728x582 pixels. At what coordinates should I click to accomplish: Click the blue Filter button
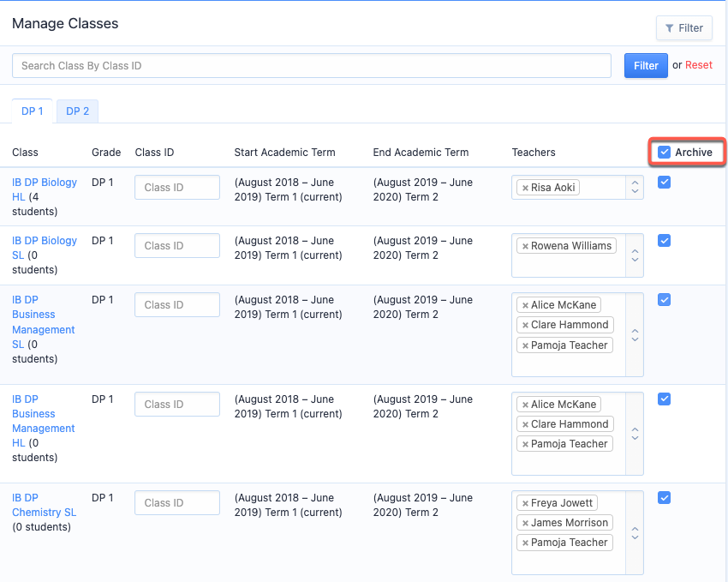click(x=646, y=66)
